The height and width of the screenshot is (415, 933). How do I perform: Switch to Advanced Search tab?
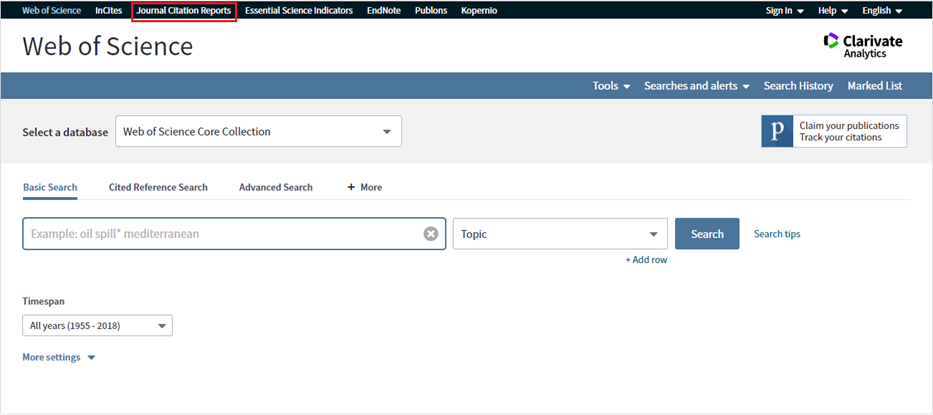click(x=275, y=187)
